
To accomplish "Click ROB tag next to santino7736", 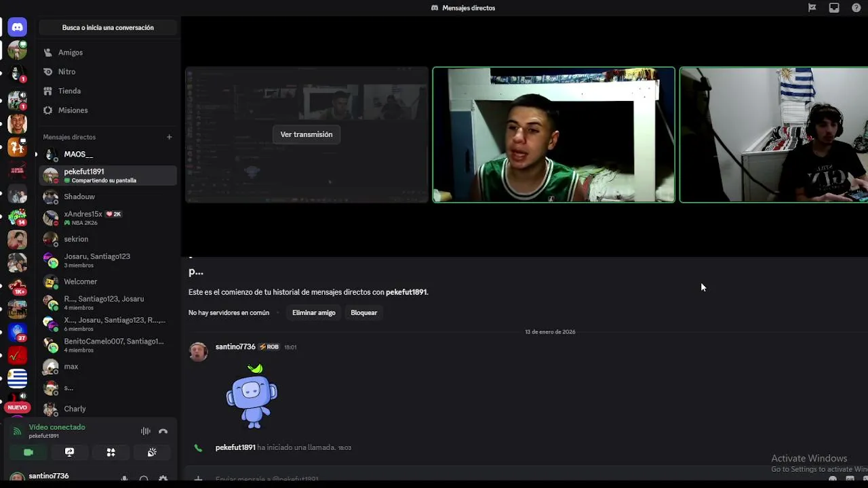I will pos(269,347).
